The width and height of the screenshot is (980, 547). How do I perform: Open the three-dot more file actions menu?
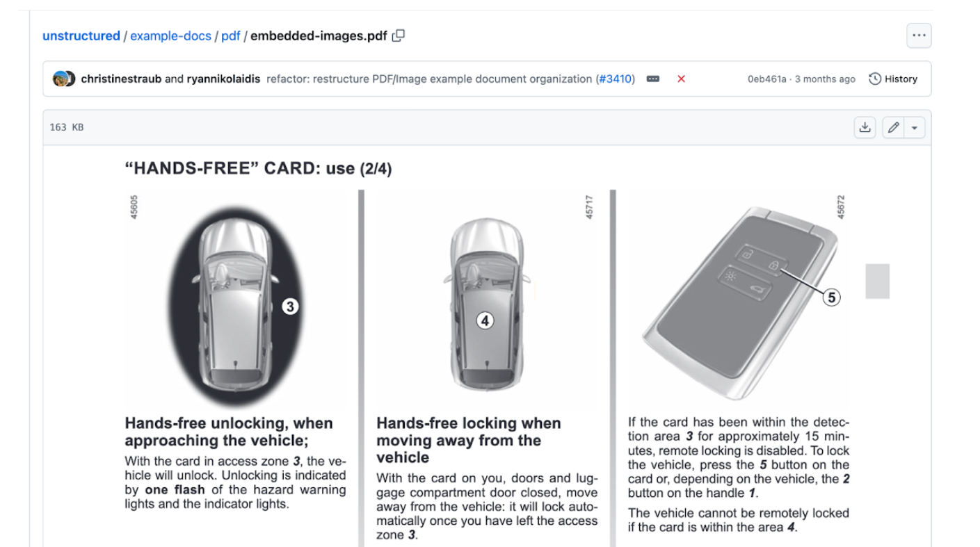(x=918, y=36)
